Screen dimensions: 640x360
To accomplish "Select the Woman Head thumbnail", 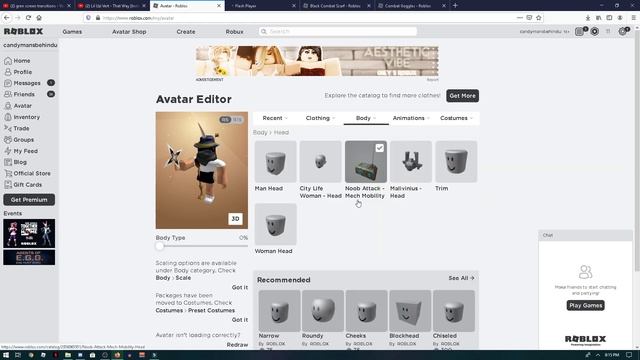I will point(276,224).
